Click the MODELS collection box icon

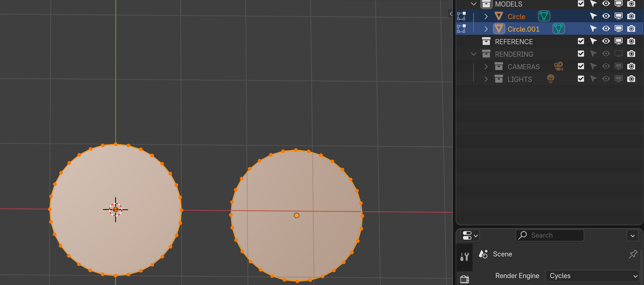point(486,4)
